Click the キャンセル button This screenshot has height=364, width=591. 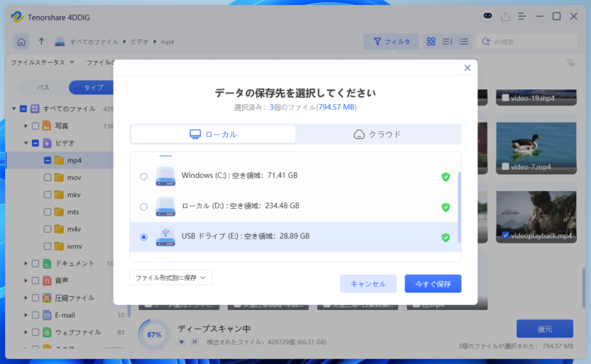368,284
